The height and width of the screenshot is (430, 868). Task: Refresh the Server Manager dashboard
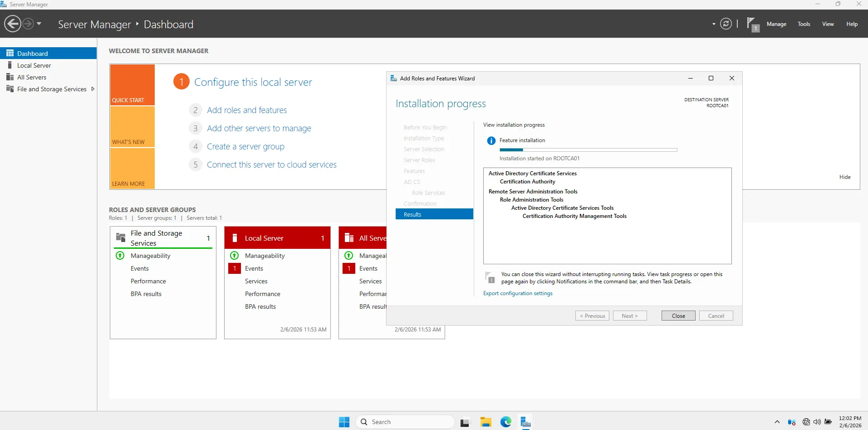coord(726,24)
